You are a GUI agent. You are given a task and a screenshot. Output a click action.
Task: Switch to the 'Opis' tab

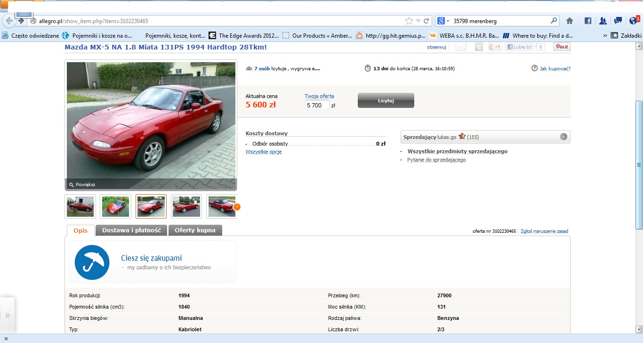tap(80, 230)
